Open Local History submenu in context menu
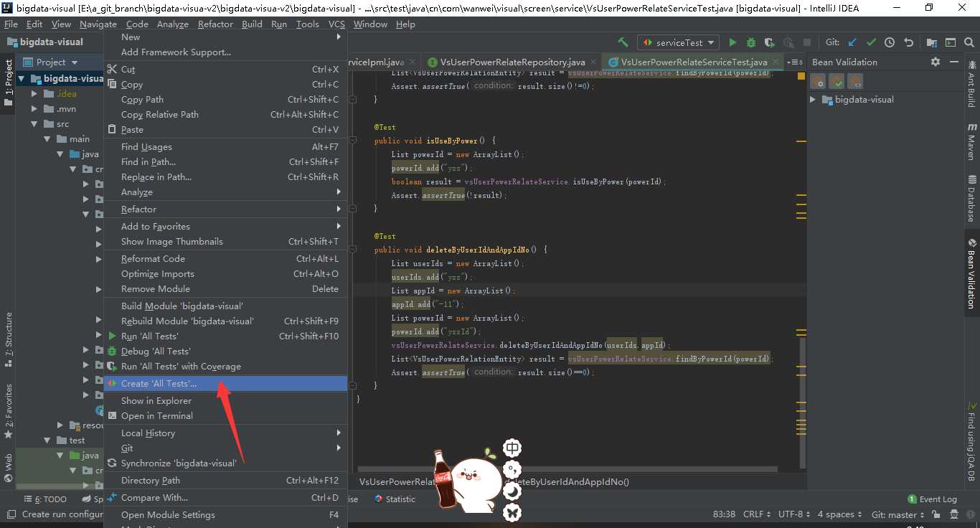This screenshot has width=980, height=528. (225, 433)
